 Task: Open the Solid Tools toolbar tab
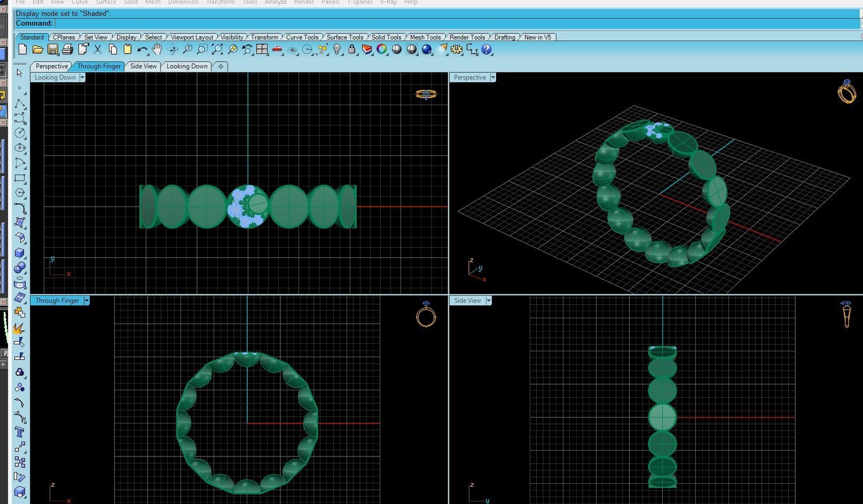pos(387,37)
